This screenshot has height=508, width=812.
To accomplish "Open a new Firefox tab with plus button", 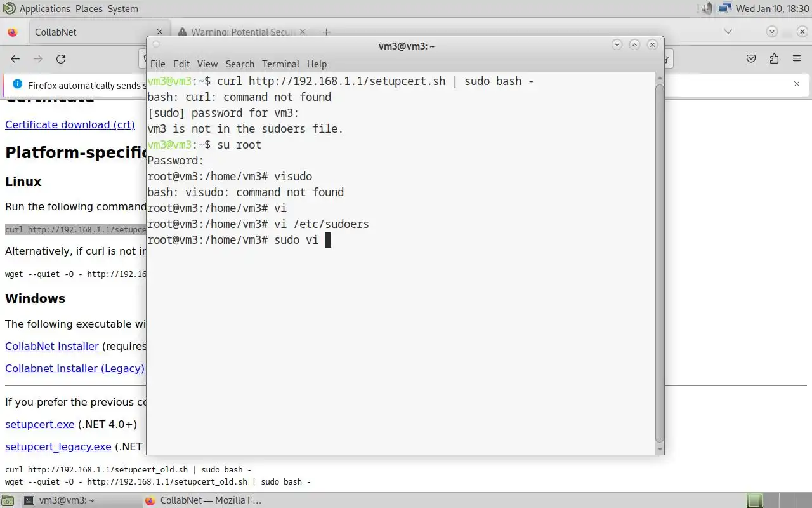I will pyautogui.click(x=326, y=32).
